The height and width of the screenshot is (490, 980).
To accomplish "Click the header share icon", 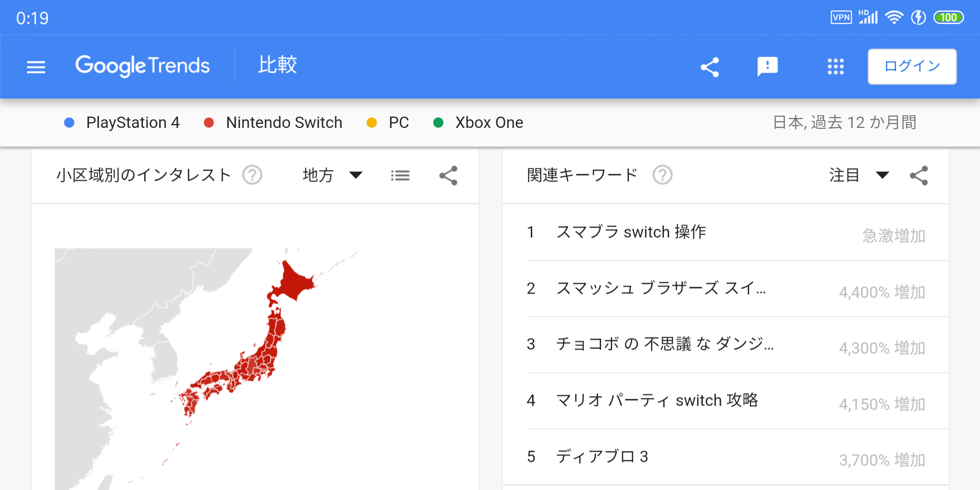I will (x=710, y=67).
